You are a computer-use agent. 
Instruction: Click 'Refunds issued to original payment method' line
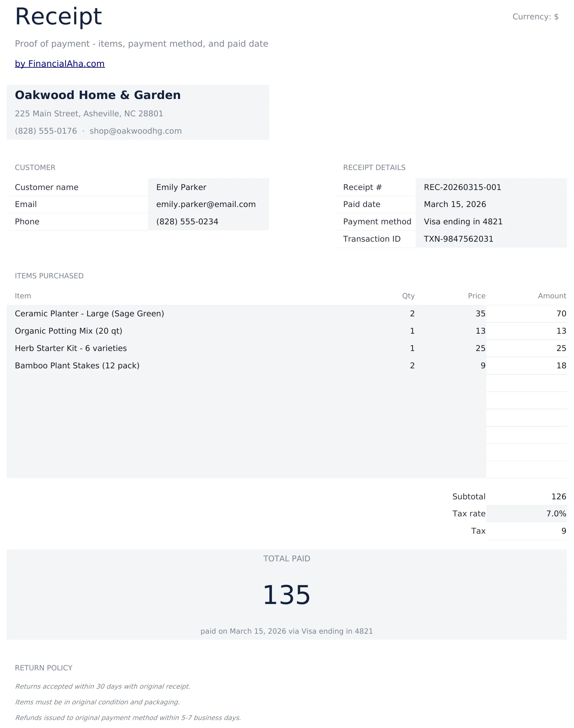coord(128,718)
